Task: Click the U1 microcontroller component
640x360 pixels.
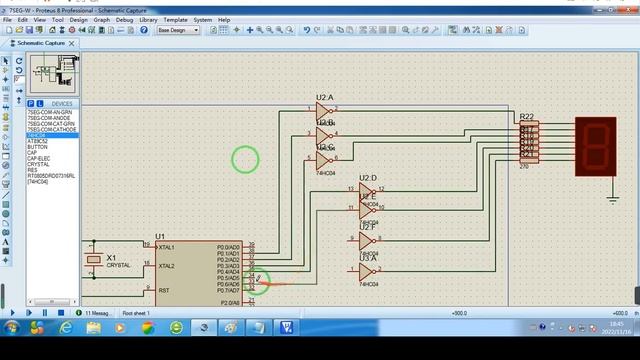Action: pos(199,273)
